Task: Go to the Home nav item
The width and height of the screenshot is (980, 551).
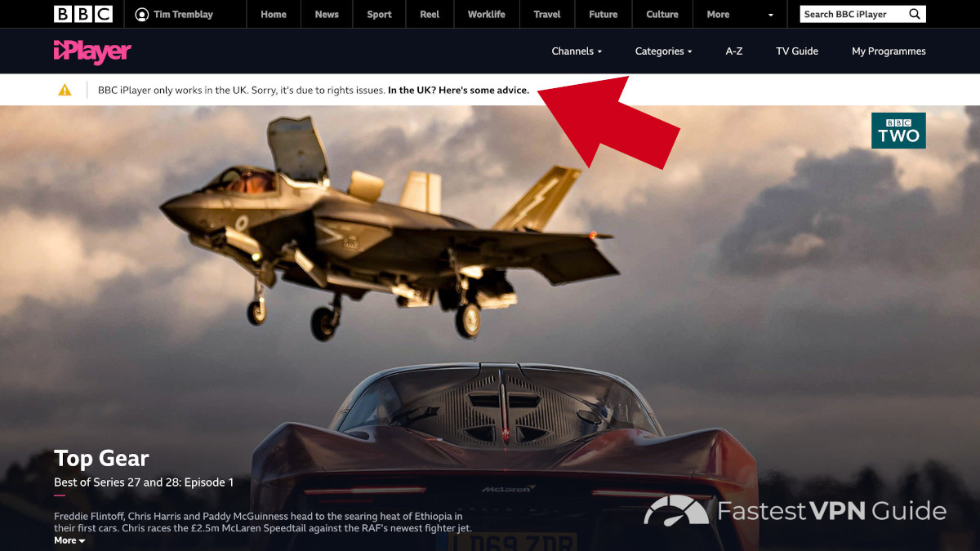Action: [x=274, y=14]
